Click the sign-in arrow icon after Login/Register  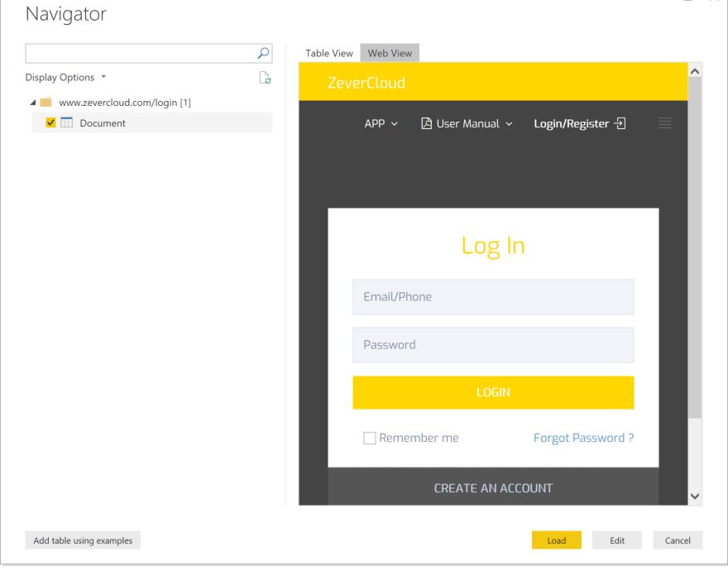[620, 123]
